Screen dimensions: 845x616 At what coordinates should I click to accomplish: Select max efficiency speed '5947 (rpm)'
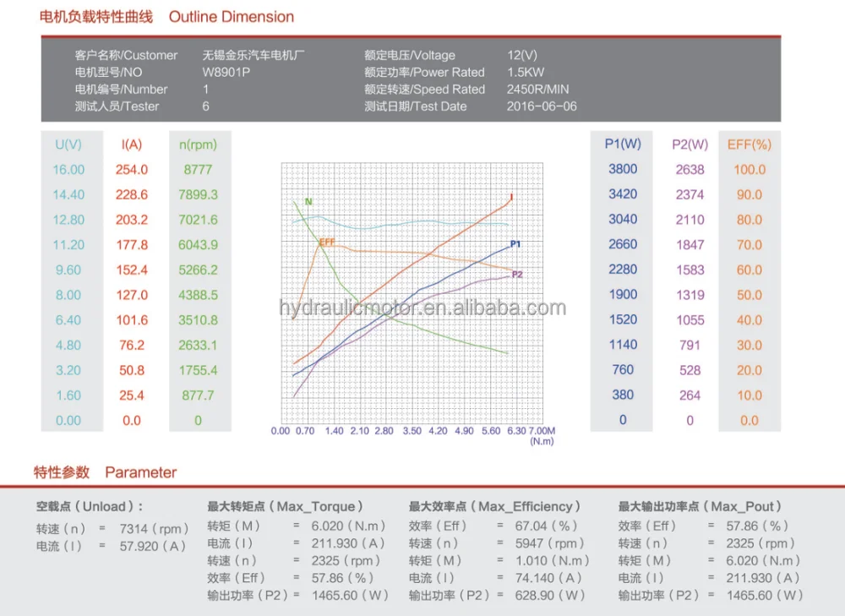(550, 543)
